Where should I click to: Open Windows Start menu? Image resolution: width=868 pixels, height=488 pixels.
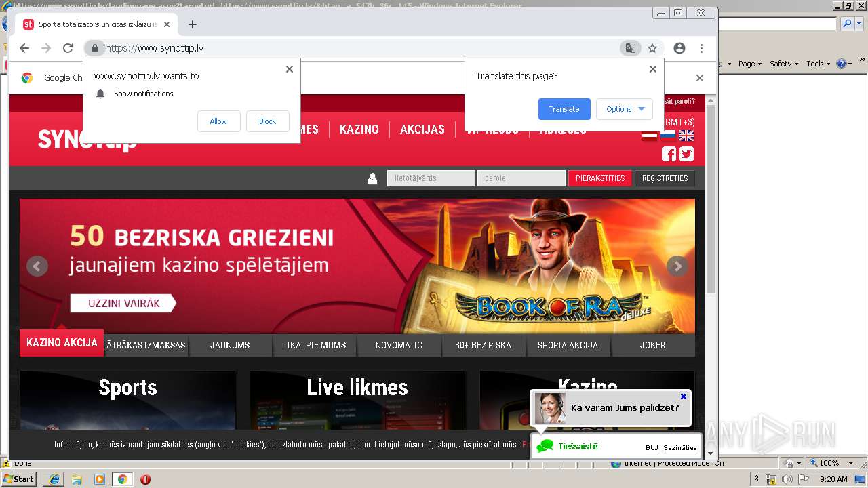[19, 479]
